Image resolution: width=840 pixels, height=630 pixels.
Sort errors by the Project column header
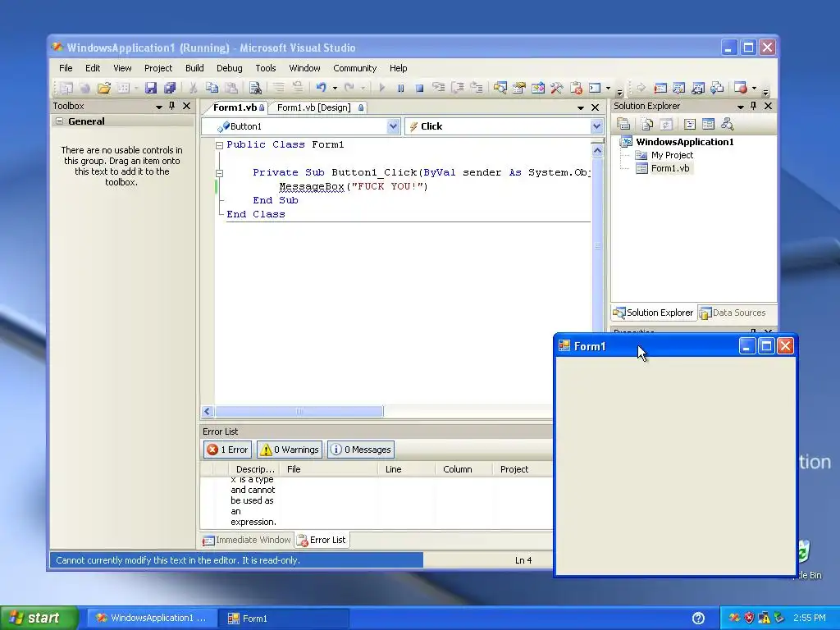click(522, 469)
